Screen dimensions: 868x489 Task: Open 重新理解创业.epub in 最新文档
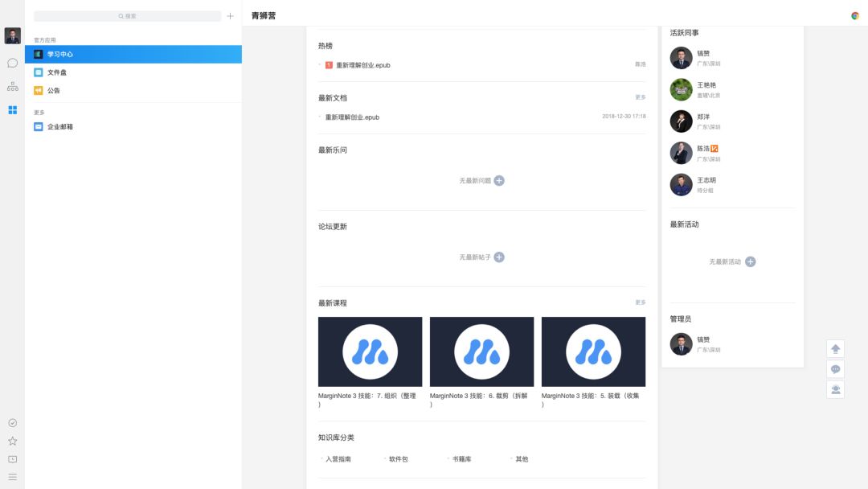tap(352, 117)
